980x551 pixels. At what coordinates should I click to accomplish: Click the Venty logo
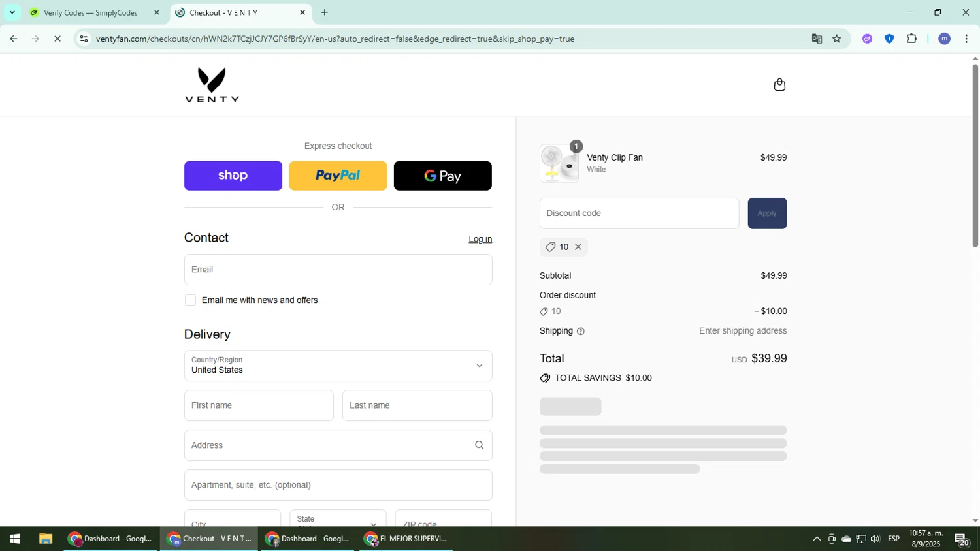[212, 85]
